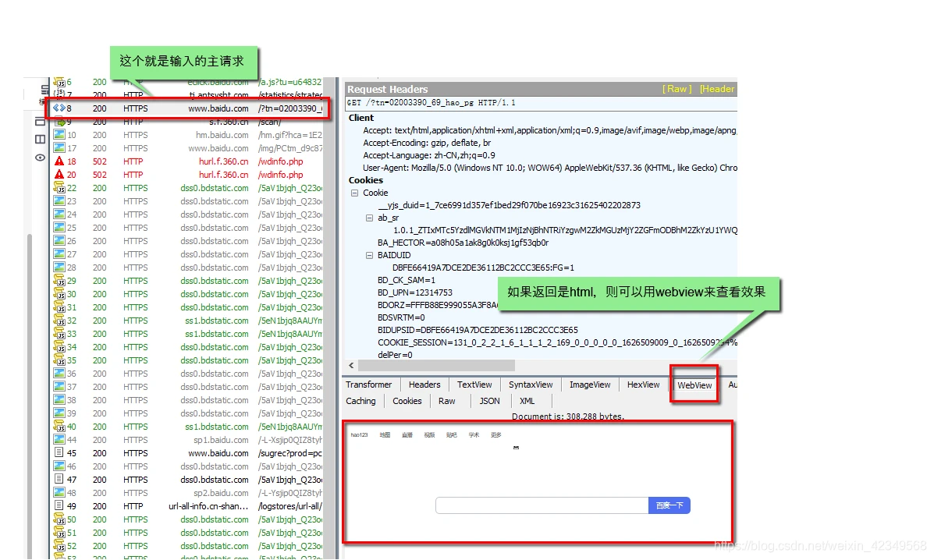Open the Raw response tab
The height and width of the screenshot is (560, 934).
[447, 401]
